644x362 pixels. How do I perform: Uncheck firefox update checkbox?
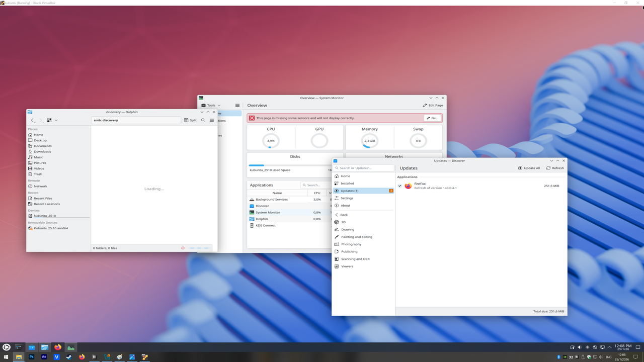pos(400,186)
